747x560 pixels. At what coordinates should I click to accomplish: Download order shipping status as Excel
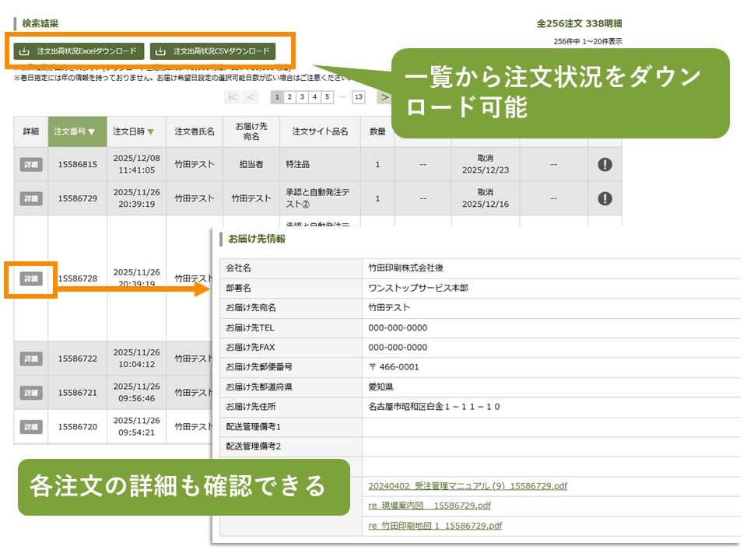click(x=79, y=51)
